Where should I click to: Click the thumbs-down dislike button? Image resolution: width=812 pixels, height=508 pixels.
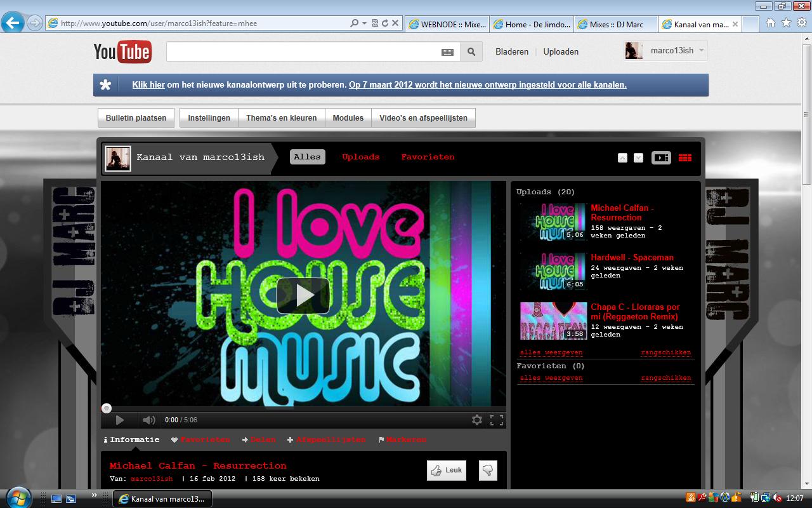pos(488,471)
